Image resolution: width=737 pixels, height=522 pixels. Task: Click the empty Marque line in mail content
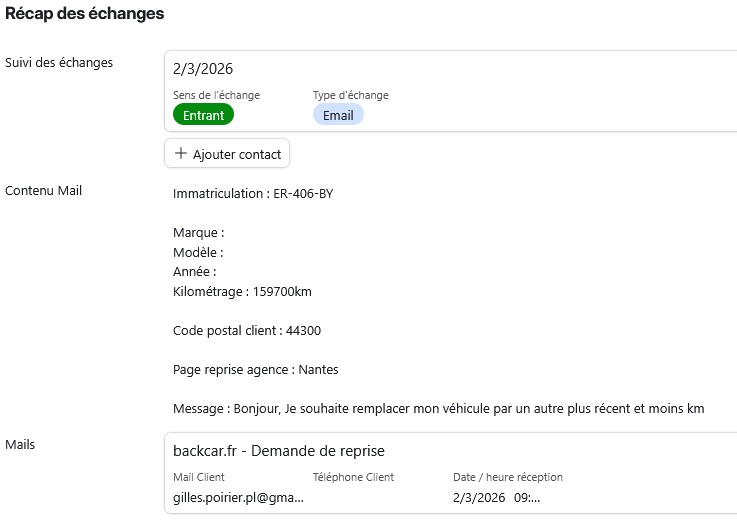198,232
